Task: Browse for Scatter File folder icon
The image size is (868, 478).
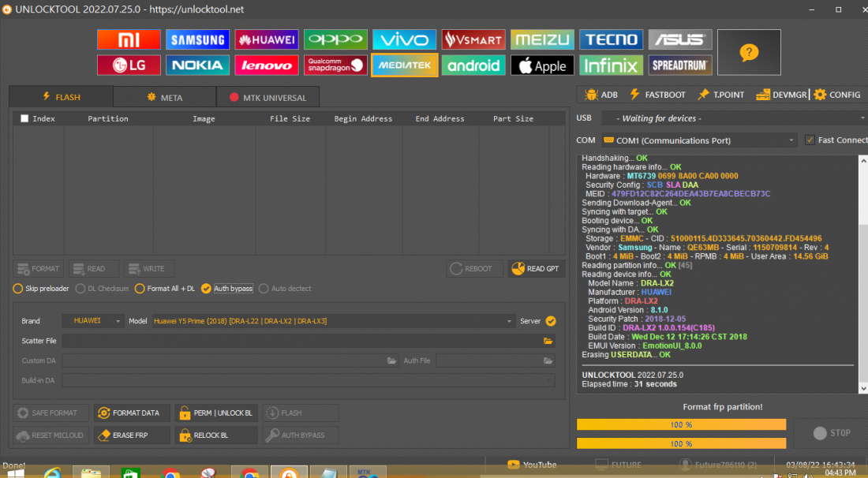Action: pos(548,341)
